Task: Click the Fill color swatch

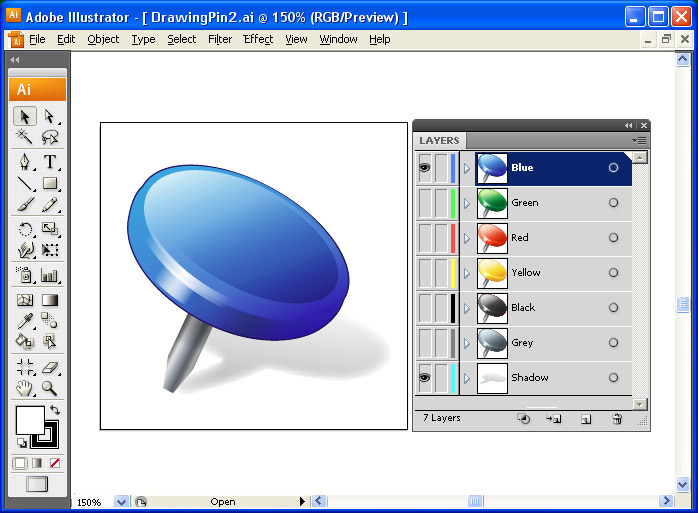Action: (x=30, y=419)
